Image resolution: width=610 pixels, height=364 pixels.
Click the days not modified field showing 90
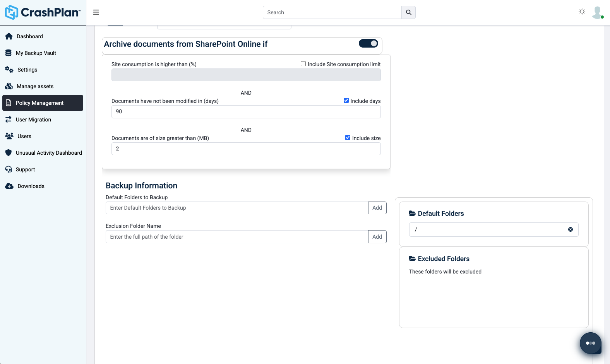[x=246, y=111]
